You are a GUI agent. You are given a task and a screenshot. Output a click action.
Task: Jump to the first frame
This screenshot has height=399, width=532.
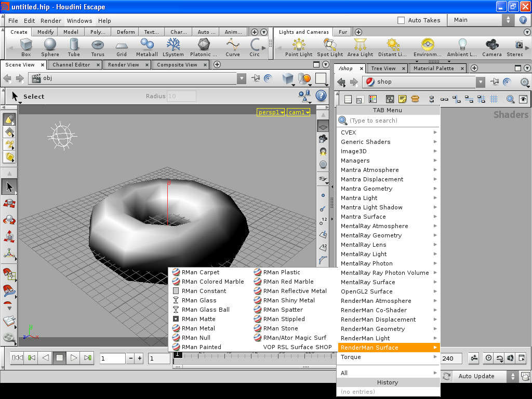pyautogui.click(x=17, y=357)
